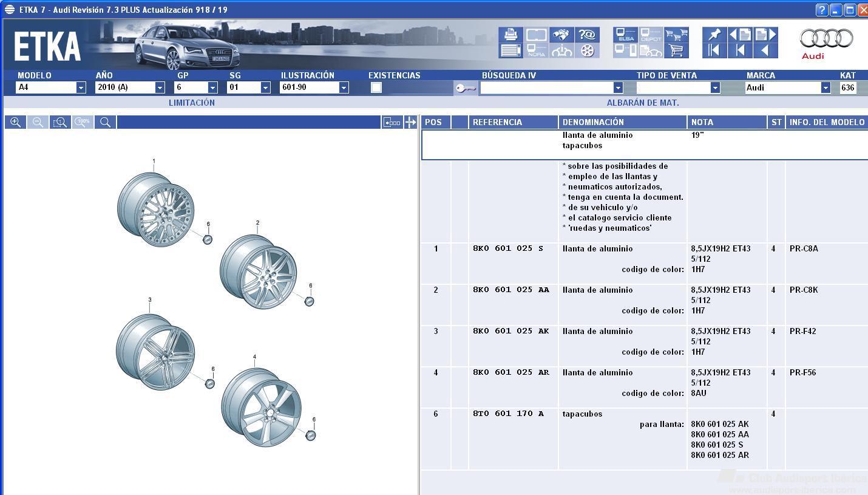Open the Año 2010 (A) dropdown
The height and width of the screenshot is (495, 868).
160,87
